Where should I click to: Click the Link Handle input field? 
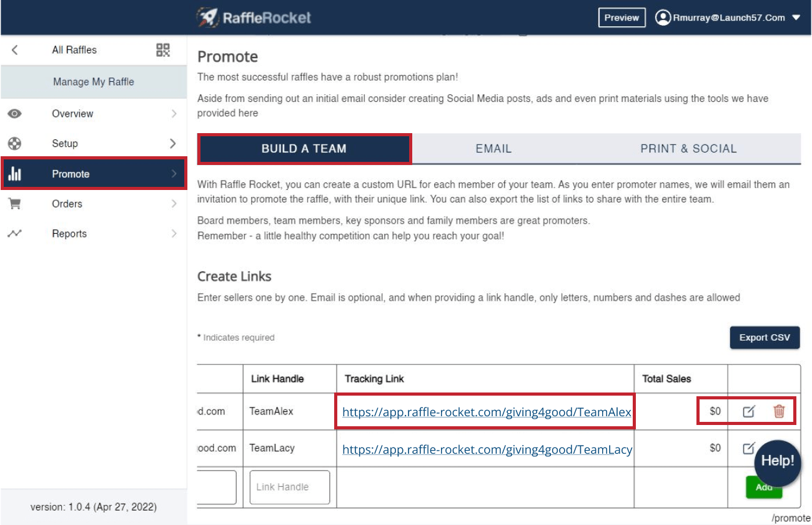click(x=290, y=487)
